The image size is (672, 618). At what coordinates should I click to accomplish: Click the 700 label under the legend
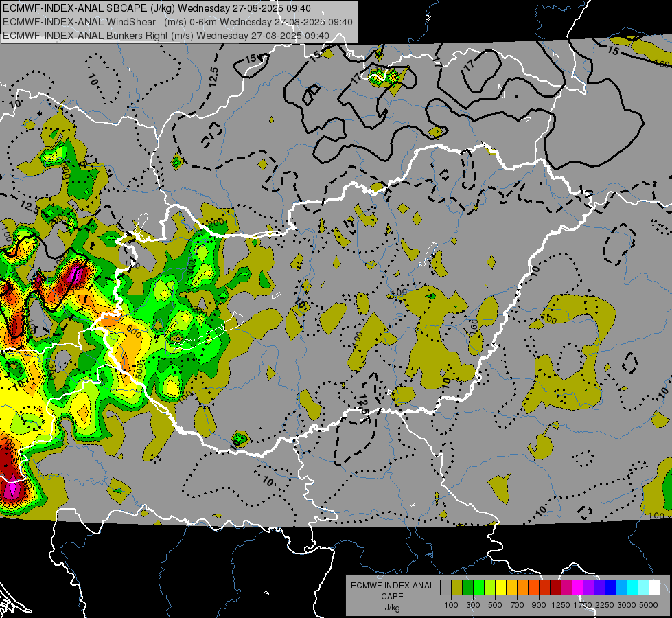518,605
